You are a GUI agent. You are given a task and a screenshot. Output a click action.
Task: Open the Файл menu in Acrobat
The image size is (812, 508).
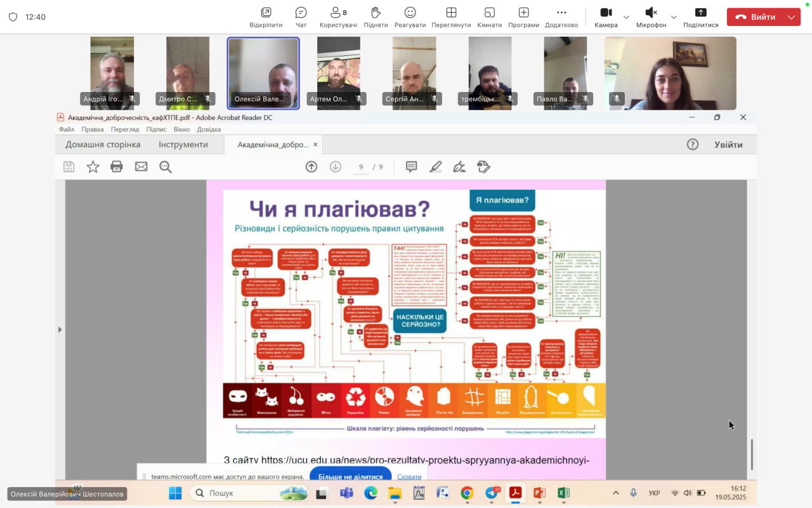pos(66,130)
